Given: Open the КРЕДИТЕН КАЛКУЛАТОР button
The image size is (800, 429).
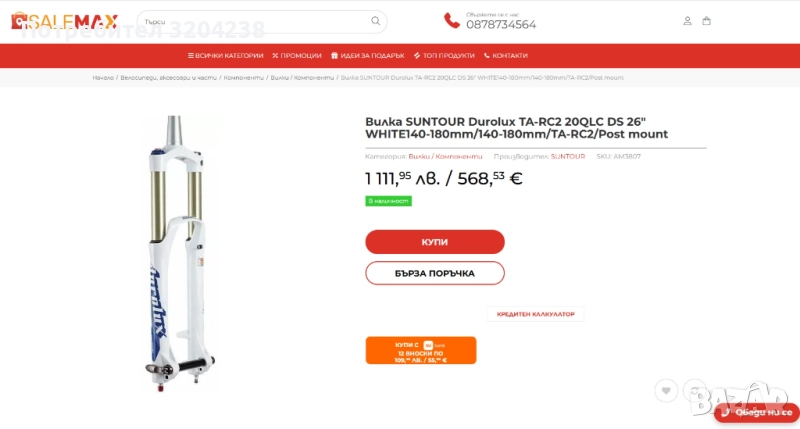Looking at the screenshot, I should point(536,314).
